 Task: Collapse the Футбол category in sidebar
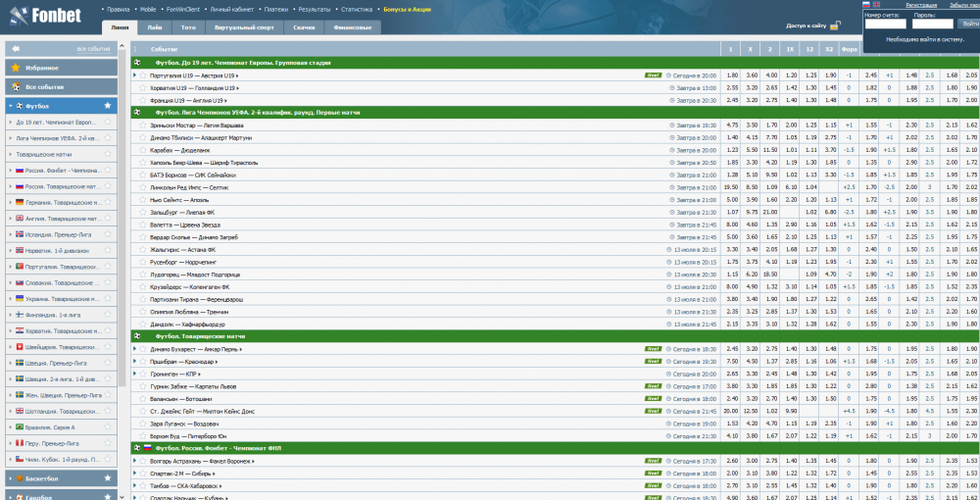click(10, 105)
